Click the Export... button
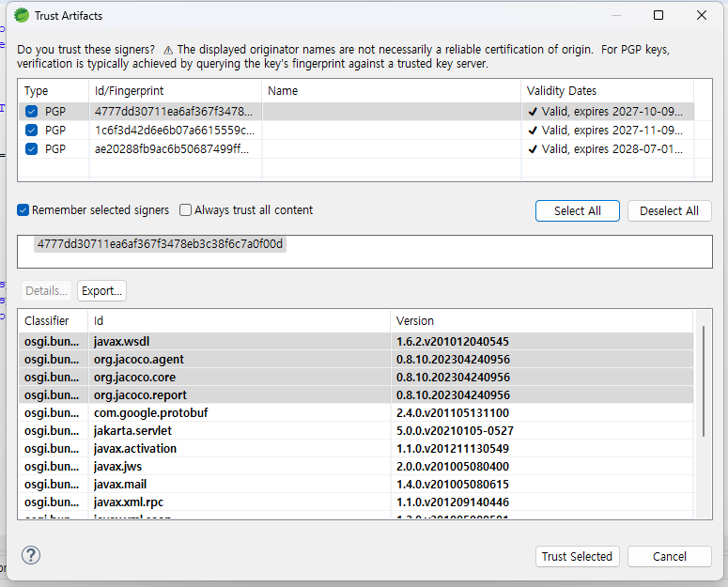This screenshot has width=728, height=587. tap(101, 291)
